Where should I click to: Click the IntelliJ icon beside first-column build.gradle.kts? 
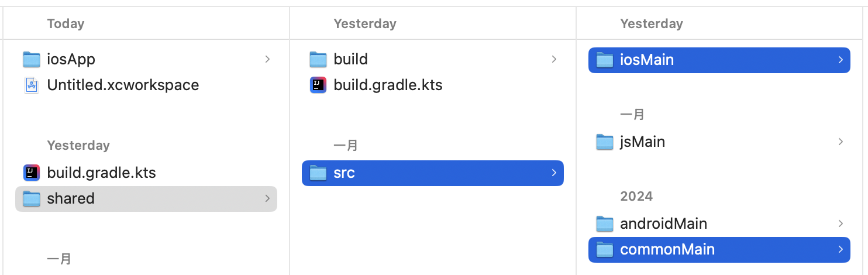click(x=31, y=173)
